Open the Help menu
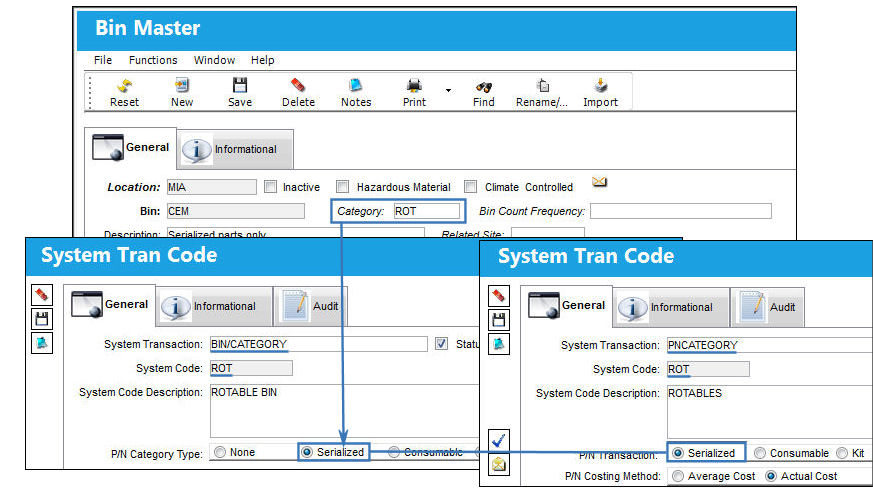The image size is (873, 500). [x=262, y=60]
